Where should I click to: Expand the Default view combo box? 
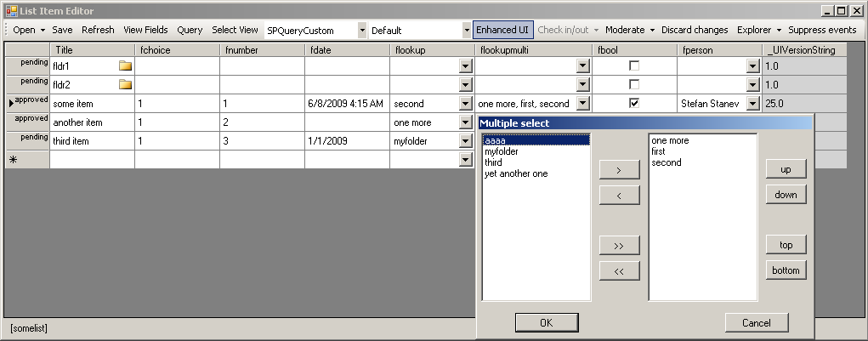point(467,31)
